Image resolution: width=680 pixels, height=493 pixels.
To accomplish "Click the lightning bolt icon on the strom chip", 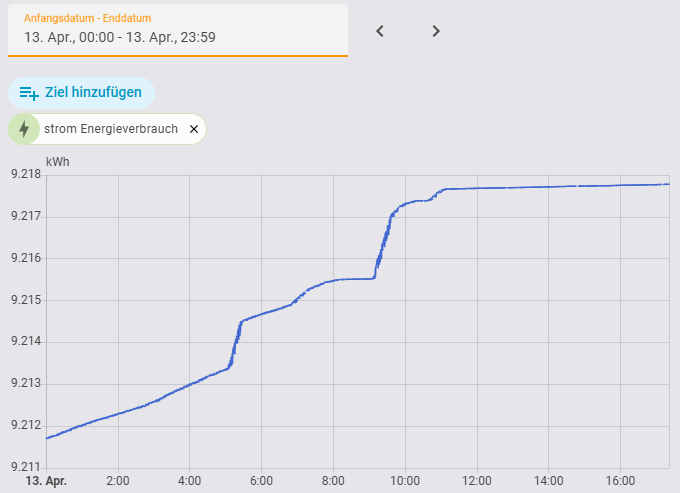I will 24,129.
